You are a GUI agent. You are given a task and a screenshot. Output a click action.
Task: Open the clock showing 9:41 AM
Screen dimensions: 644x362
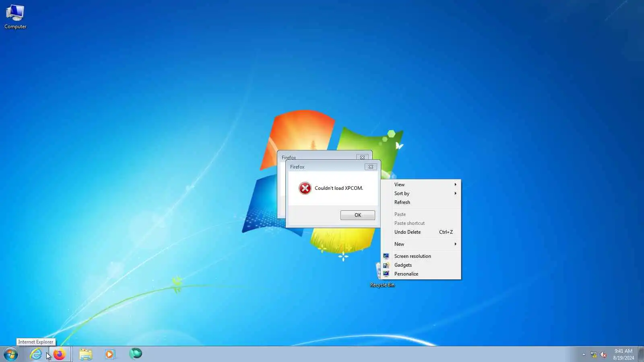(623, 354)
